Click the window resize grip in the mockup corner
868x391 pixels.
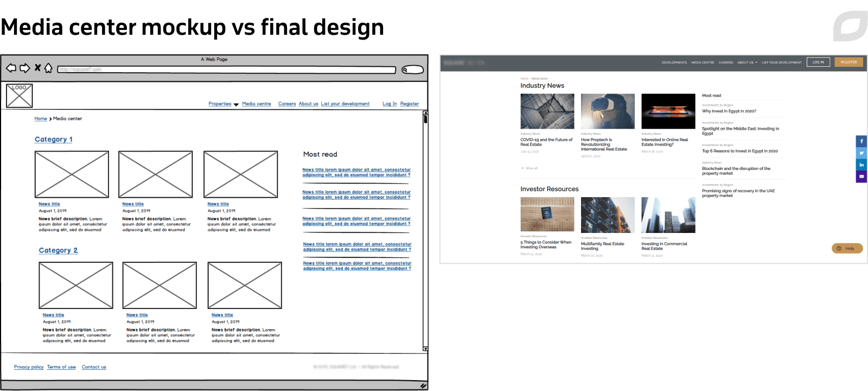(x=423, y=386)
